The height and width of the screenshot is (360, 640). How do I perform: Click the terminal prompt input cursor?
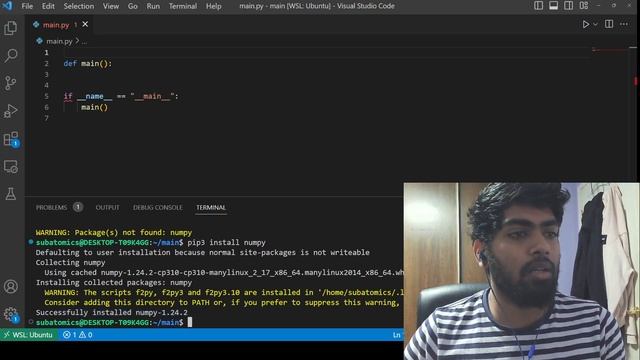pyautogui.click(x=190, y=322)
